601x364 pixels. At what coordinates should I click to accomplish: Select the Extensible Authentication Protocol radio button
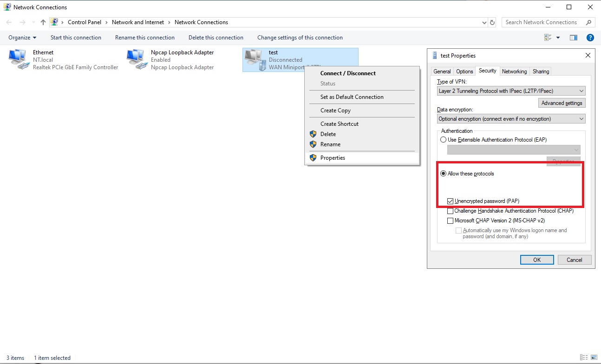point(443,139)
